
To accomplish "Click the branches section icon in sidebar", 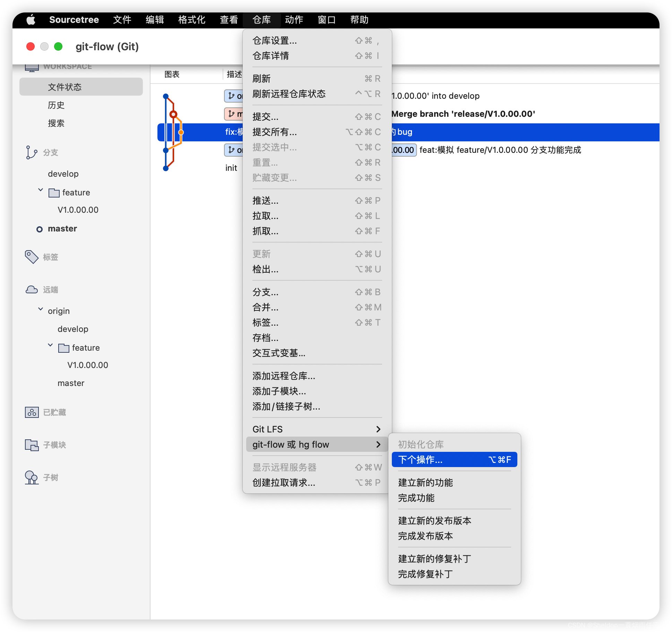I will (x=32, y=152).
